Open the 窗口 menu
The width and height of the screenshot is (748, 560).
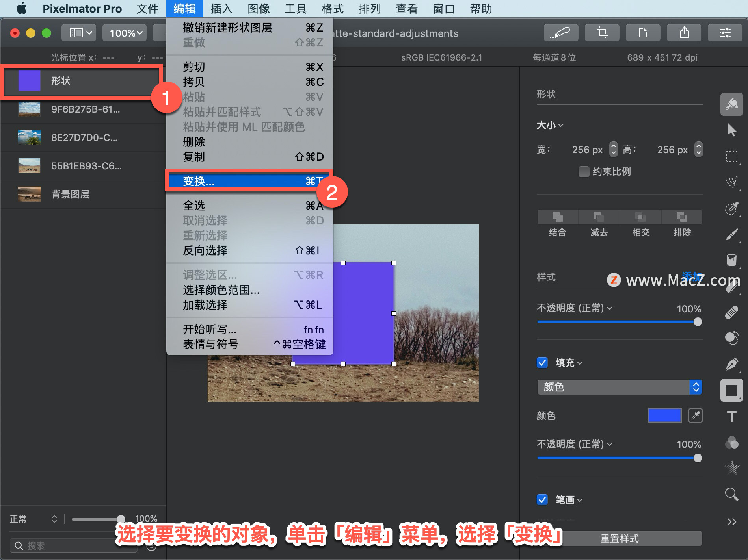(444, 8)
